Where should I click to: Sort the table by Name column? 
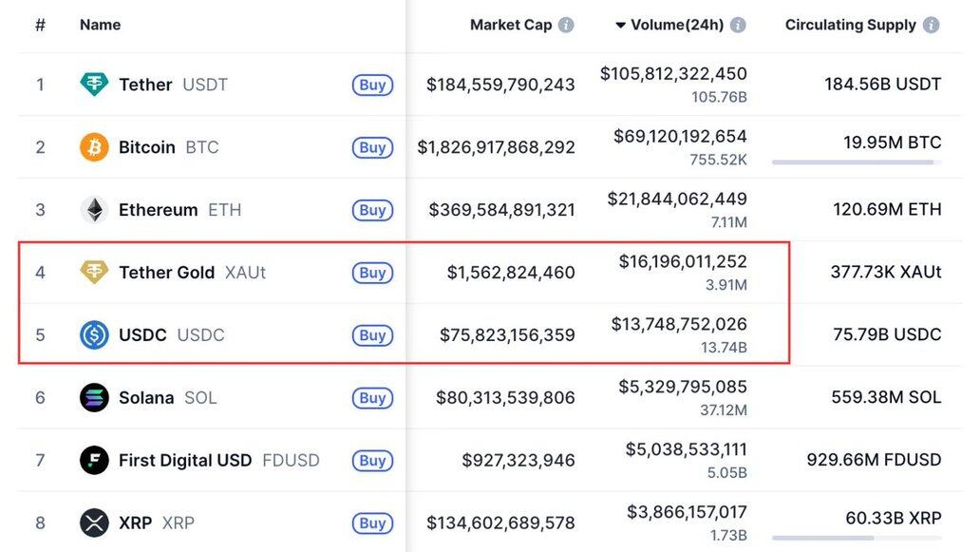pyautogui.click(x=100, y=26)
